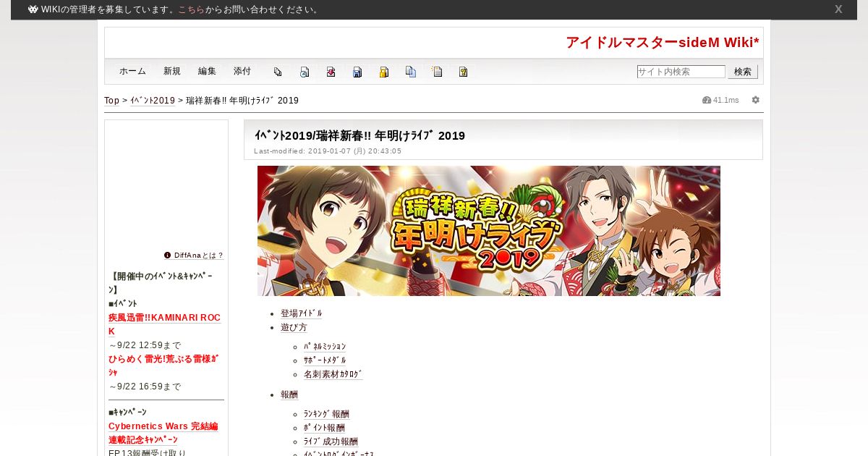Screen dimensions: 868x456
Task: Click the Last-modified 2019-01-07 timestamp text
Action: pos(328,151)
